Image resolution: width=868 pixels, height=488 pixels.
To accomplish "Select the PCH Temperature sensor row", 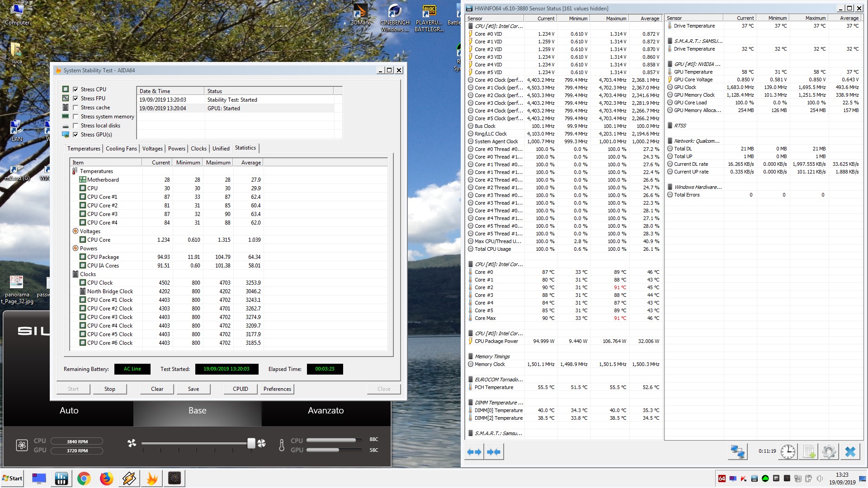I will pos(564,388).
